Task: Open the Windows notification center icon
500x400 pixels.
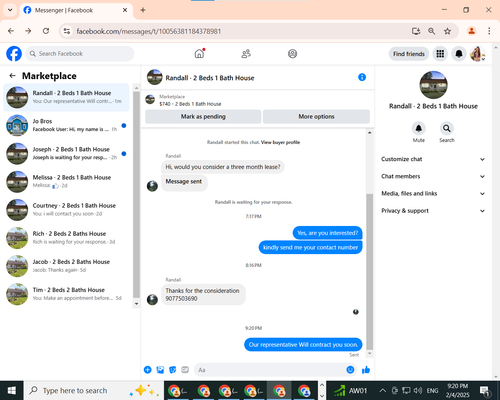Action: pos(484,390)
